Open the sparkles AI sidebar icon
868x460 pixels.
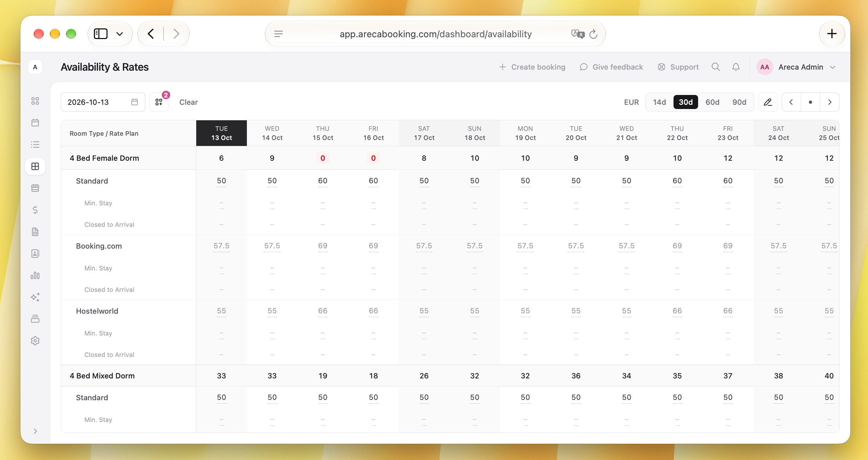[35, 297]
